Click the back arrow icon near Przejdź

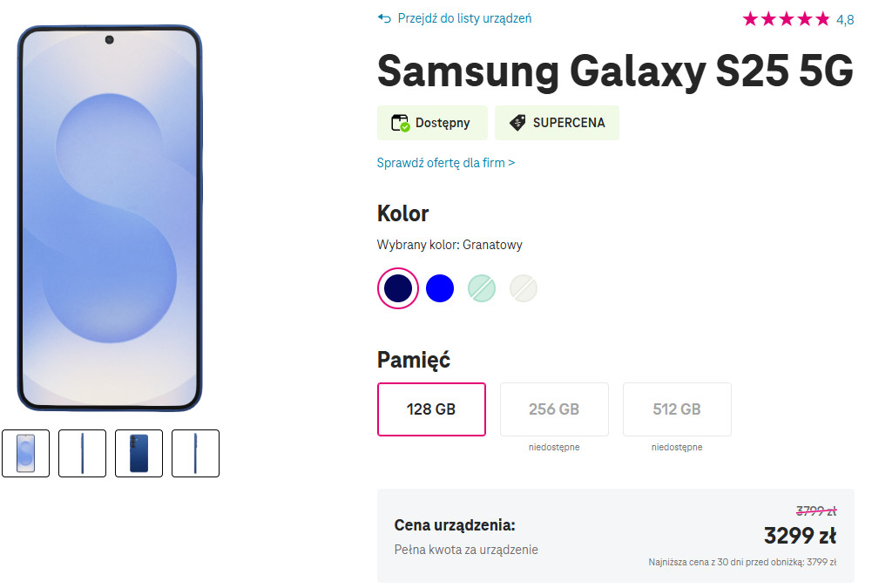coord(384,18)
